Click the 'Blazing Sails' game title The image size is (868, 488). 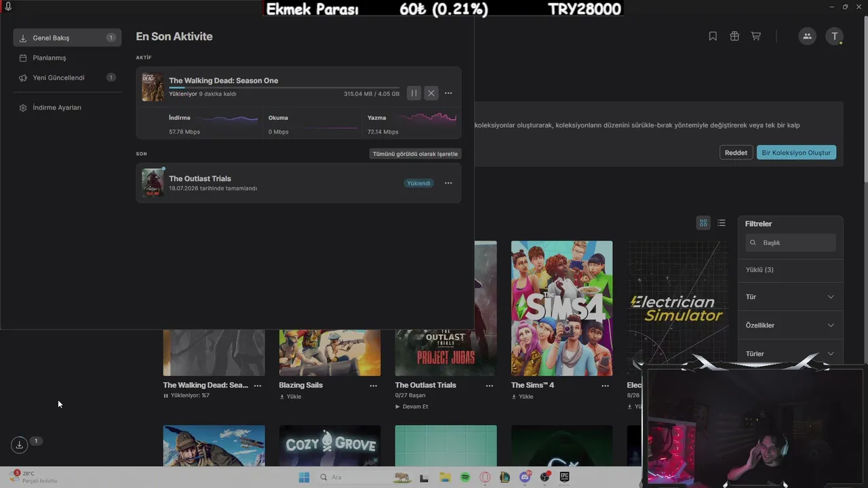301,385
